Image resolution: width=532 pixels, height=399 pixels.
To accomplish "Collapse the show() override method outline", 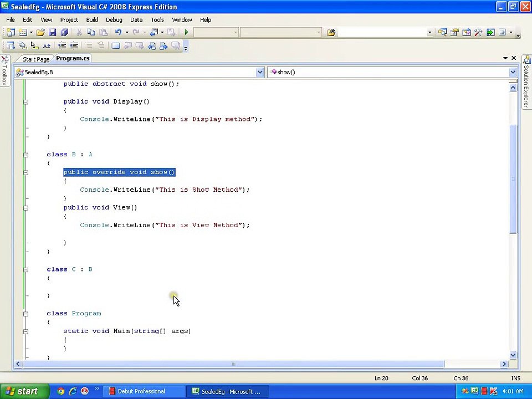I will tap(26, 172).
